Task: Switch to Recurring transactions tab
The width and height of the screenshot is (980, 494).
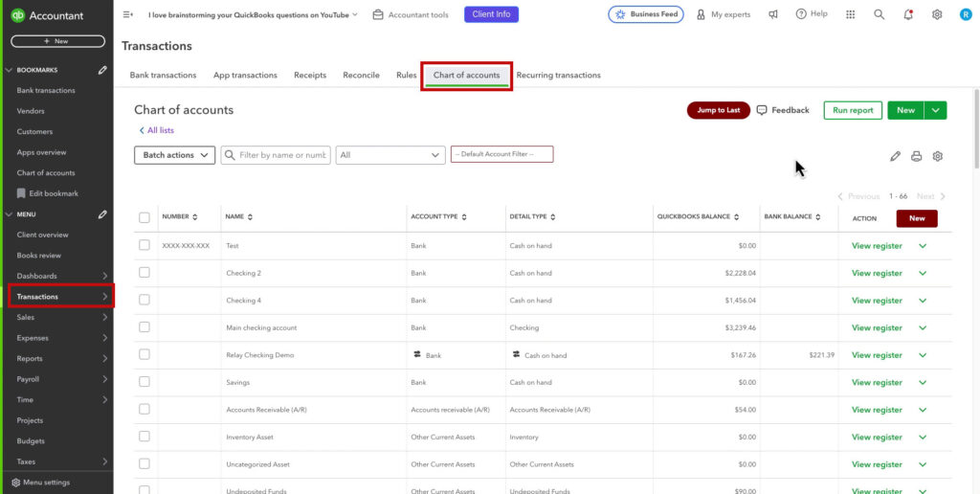Action: [x=558, y=75]
